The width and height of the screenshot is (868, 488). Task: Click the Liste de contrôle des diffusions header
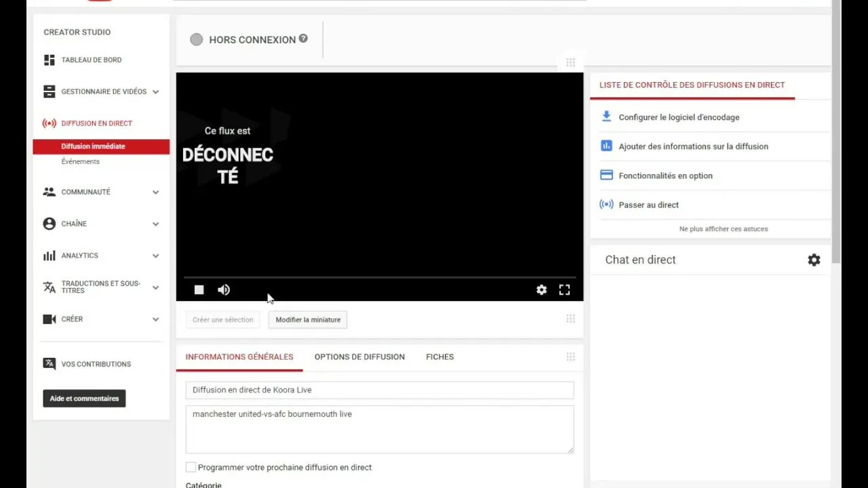pyautogui.click(x=692, y=85)
